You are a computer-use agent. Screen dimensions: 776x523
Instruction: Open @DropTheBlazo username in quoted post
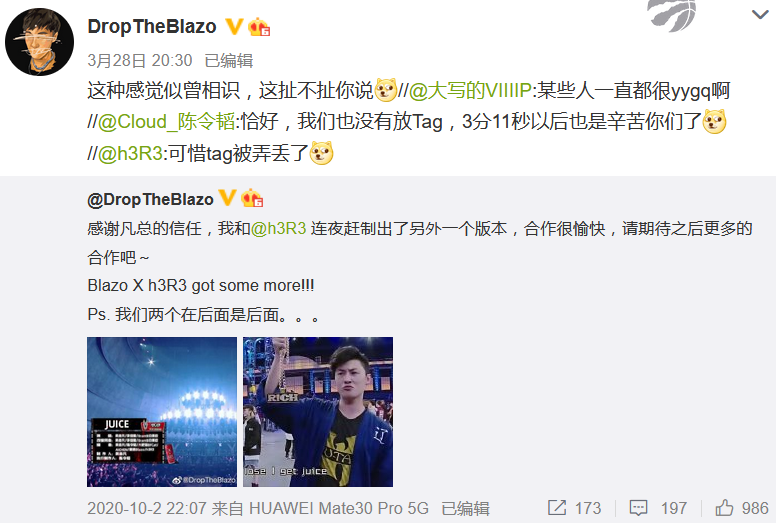150,199
